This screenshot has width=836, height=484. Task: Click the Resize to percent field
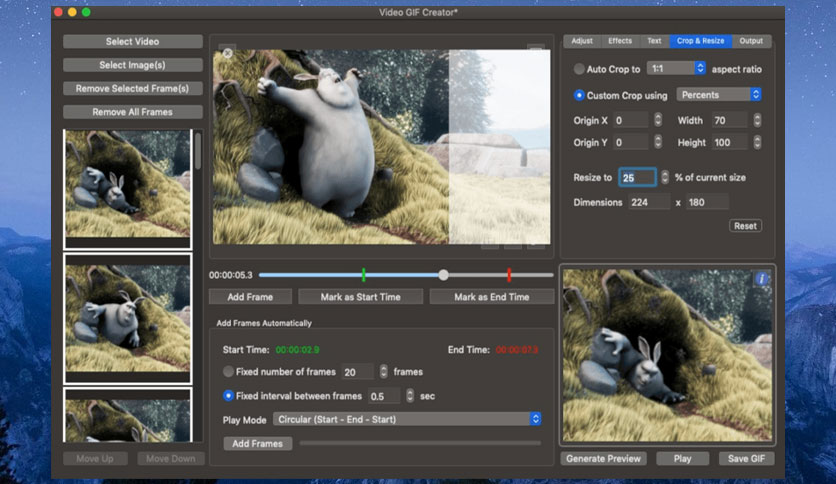pos(637,178)
